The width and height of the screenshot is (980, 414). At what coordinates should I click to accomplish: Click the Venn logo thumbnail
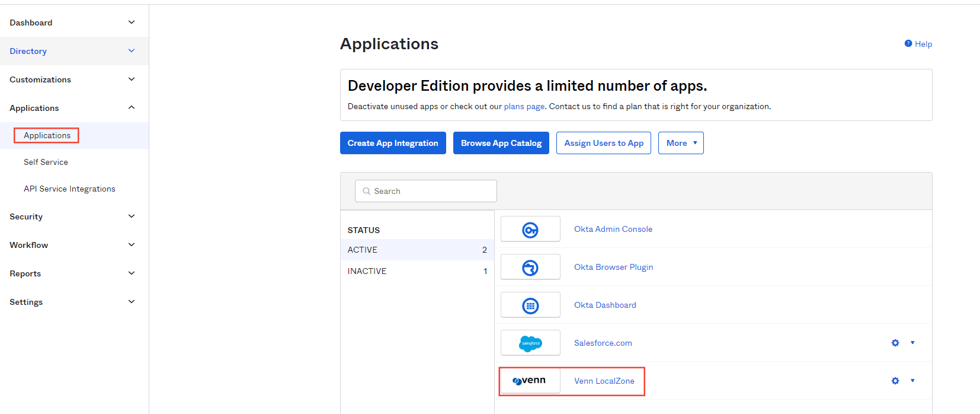[530, 381]
